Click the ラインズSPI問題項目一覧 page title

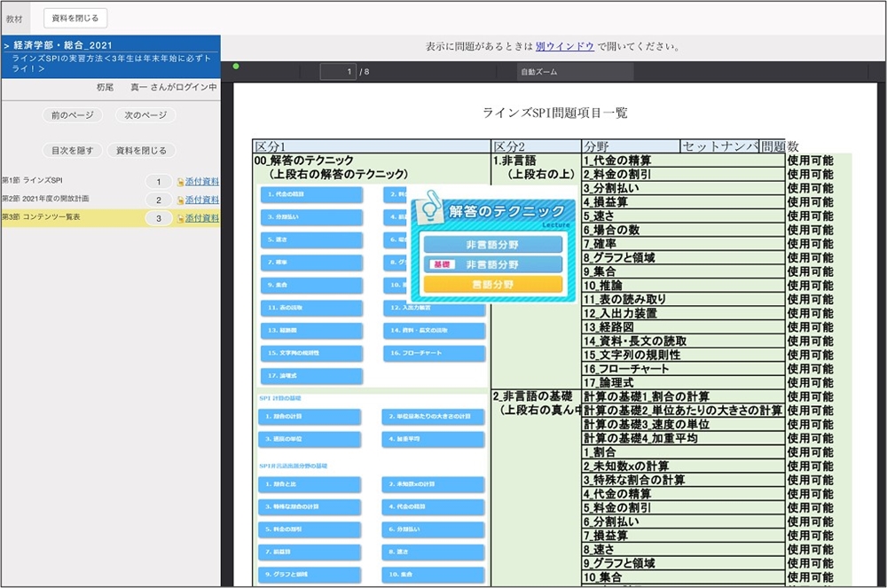(x=555, y=114)
